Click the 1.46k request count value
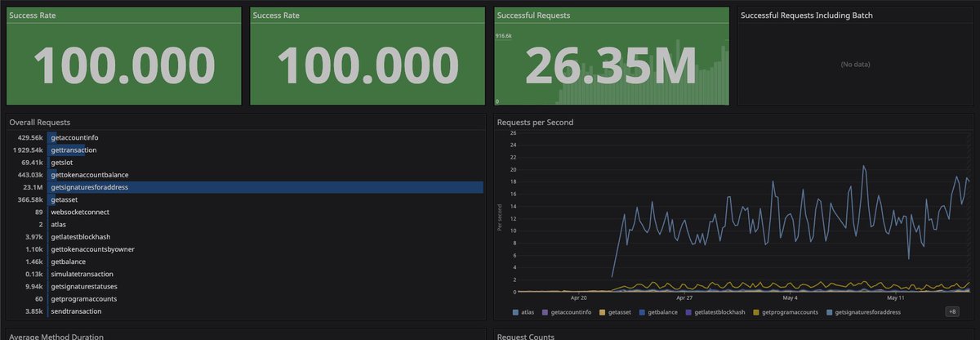 (x=33, y=262)
